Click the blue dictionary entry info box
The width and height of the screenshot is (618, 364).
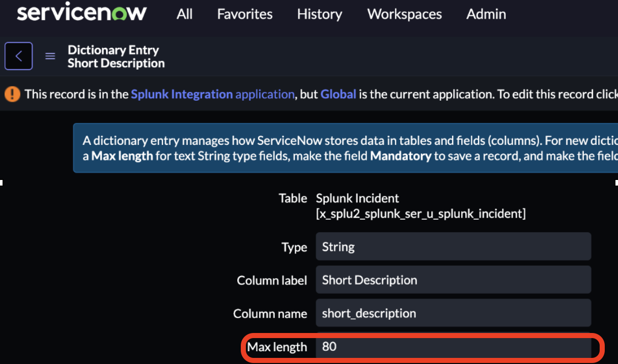[x=346, y=148]
